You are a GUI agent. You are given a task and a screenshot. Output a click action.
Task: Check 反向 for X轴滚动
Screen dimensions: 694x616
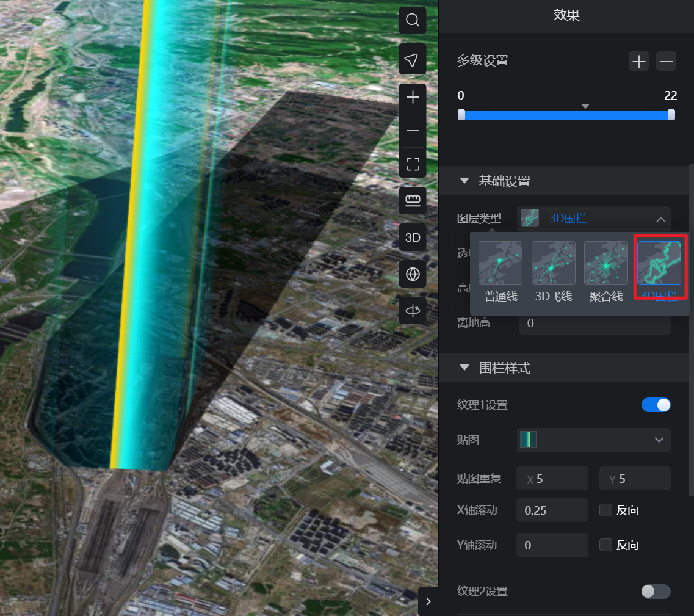605,510
